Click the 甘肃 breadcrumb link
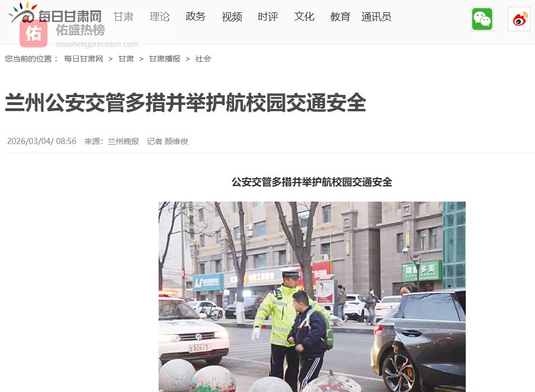 [x=126, y=59]
